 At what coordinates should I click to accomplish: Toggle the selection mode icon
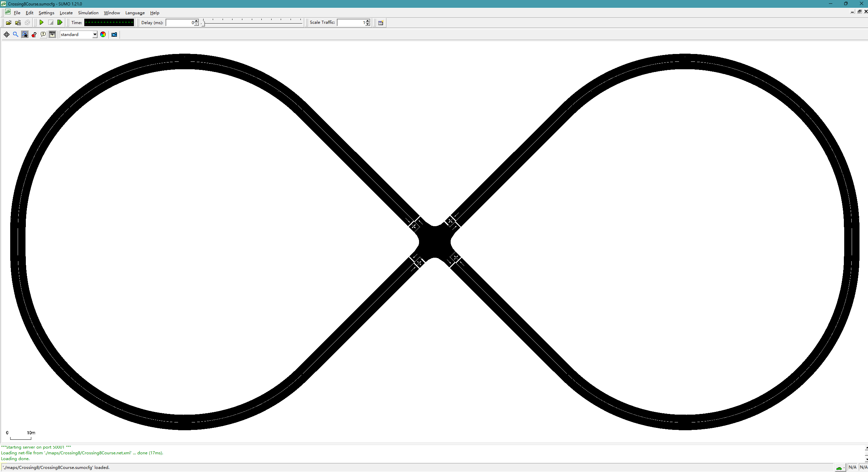(25, 34)
